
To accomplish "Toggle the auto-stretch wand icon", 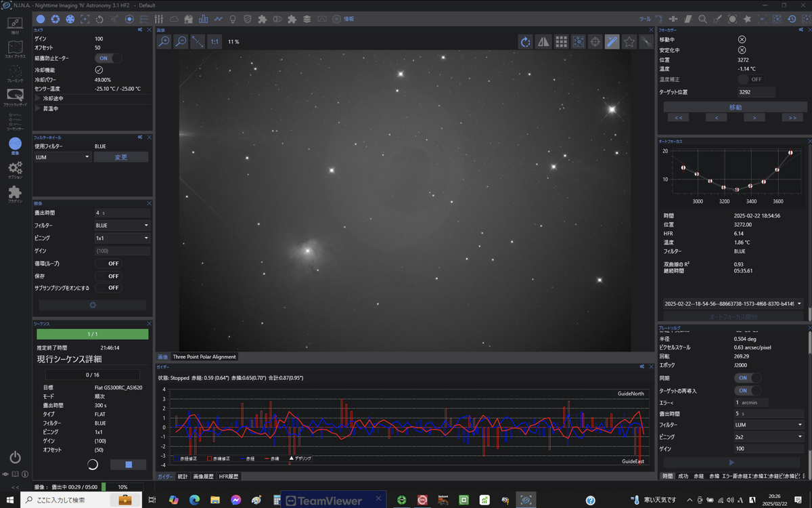I will [612, 42].
